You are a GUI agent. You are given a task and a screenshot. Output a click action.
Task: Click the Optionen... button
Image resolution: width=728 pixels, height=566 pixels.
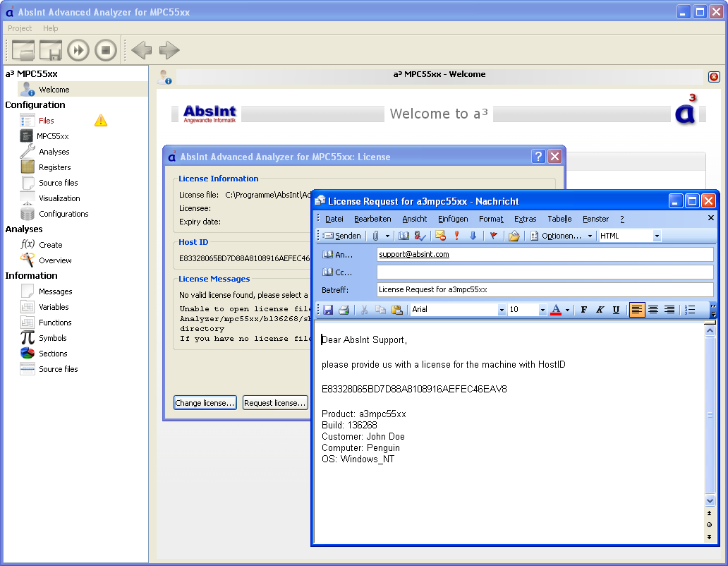click(x=556, y=236)
